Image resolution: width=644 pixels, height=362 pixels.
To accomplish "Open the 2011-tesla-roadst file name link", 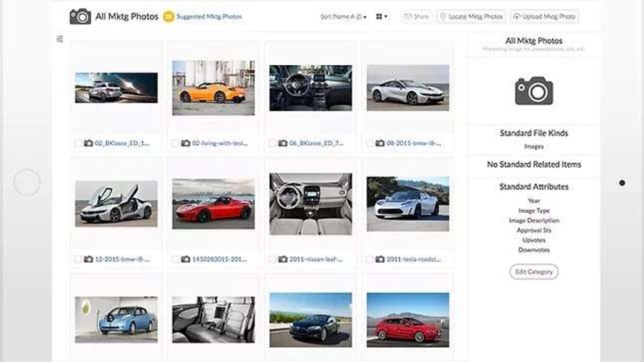I will coord(414,259).
